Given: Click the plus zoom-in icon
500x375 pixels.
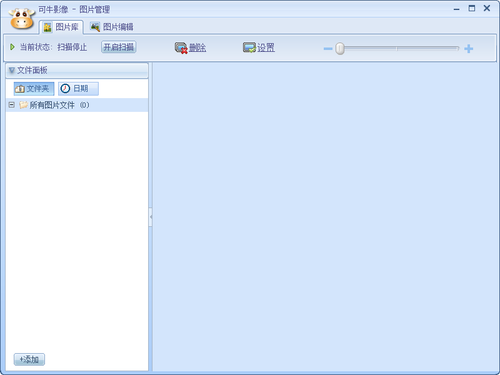Looking at the screenshot, I should pyautogui.click(x=469, y=49).
